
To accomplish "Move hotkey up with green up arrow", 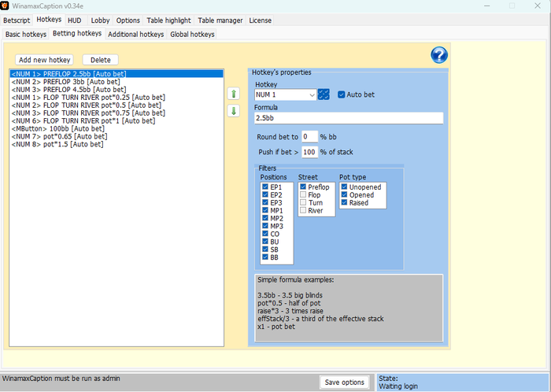I will (234, 94).
